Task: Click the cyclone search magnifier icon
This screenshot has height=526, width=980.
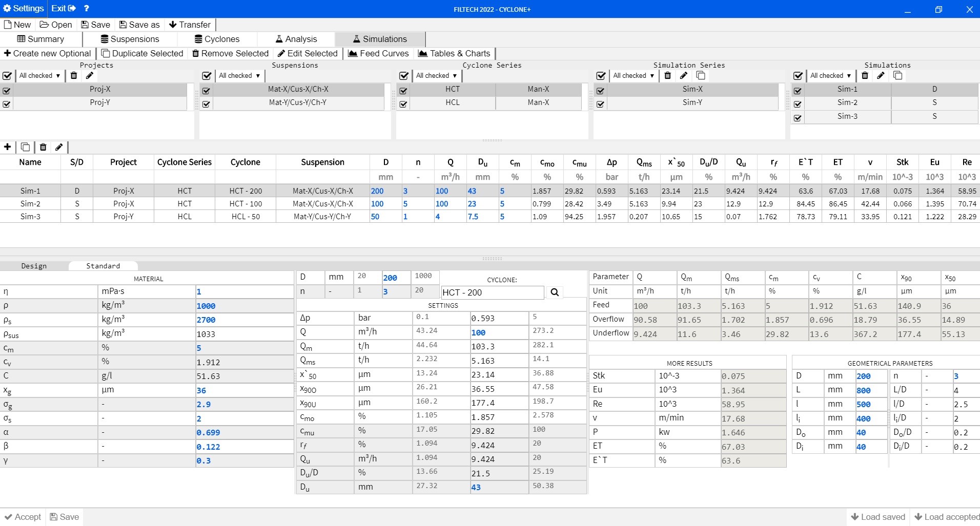Action: (x=555, y=292)
